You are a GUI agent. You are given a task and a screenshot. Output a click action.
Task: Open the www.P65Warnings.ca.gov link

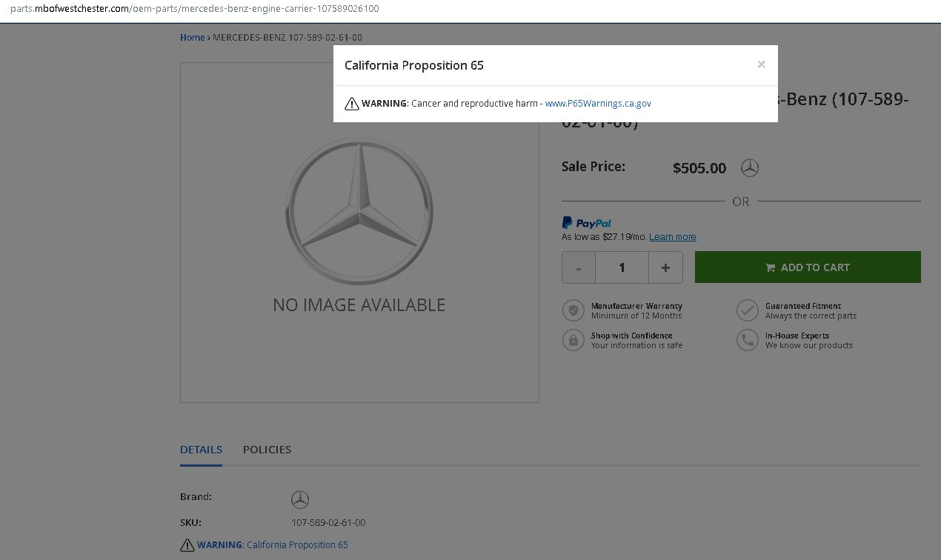coord(598,104)
